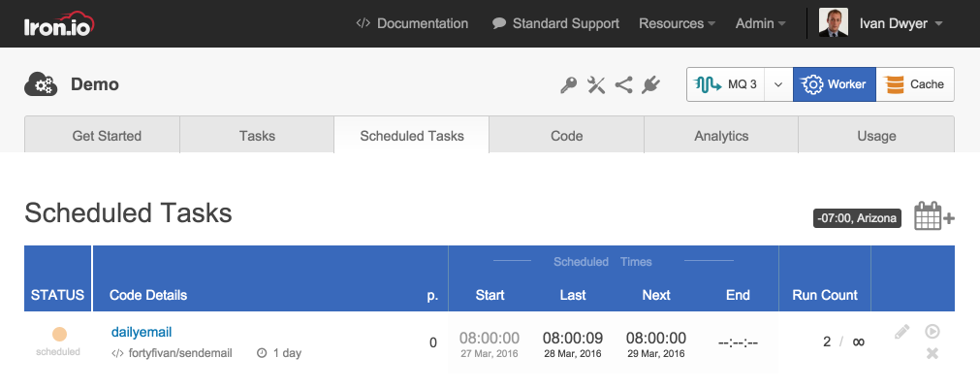This screenshot has height=390, width=980.
Task: Open the Documentation link
Action: pyautogui.click(x=412, y=23)
